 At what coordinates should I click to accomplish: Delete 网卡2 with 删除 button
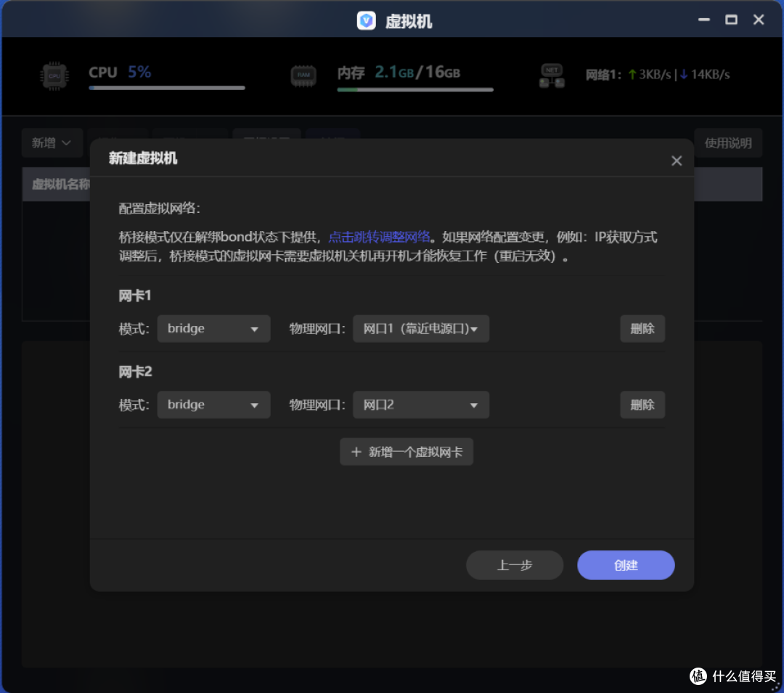[642, 405]
